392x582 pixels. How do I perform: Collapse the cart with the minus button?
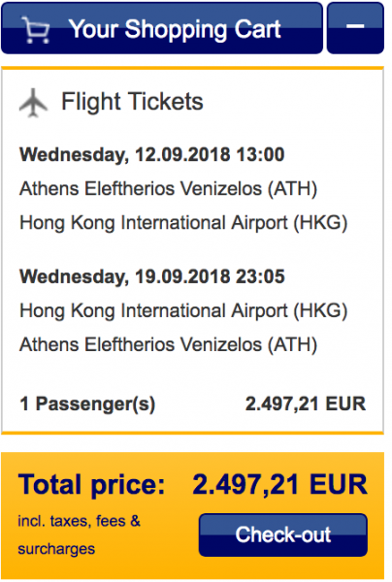tap(355, 28)
